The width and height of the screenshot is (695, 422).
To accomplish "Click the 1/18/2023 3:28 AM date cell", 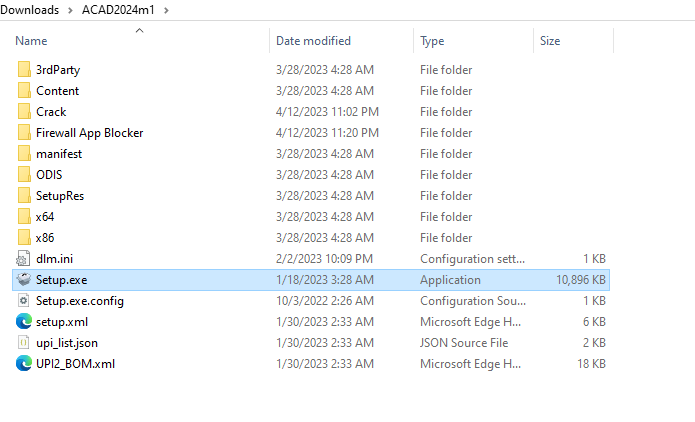I will (x=325, y=280).
